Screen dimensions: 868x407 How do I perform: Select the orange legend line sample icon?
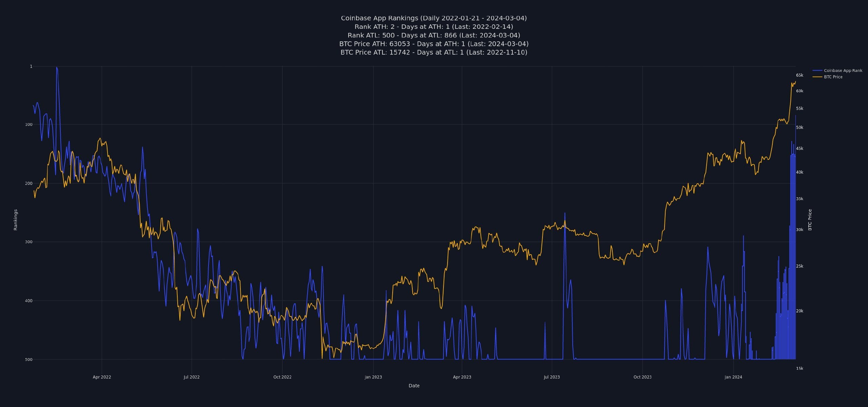pos(817,77)
